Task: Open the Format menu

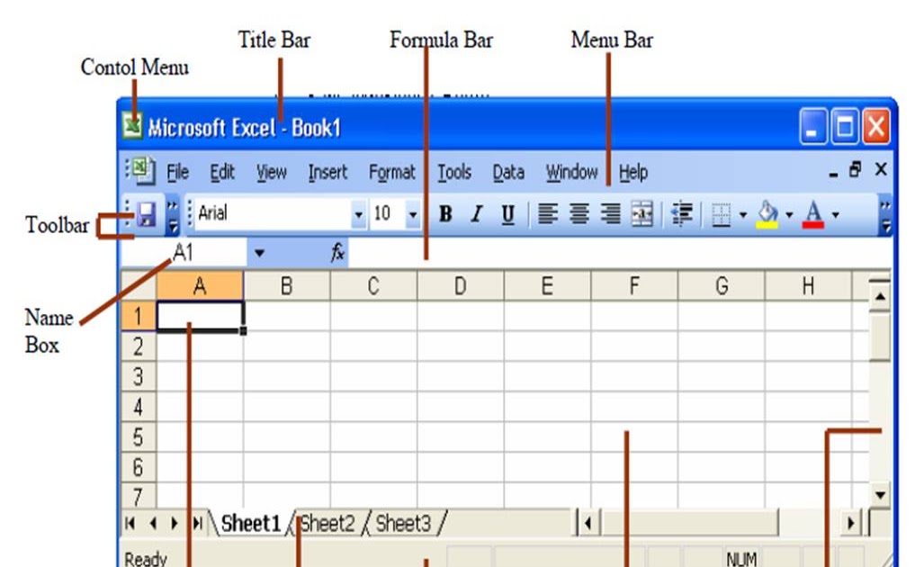Action: pyautogui.click(x=392, y=172)
